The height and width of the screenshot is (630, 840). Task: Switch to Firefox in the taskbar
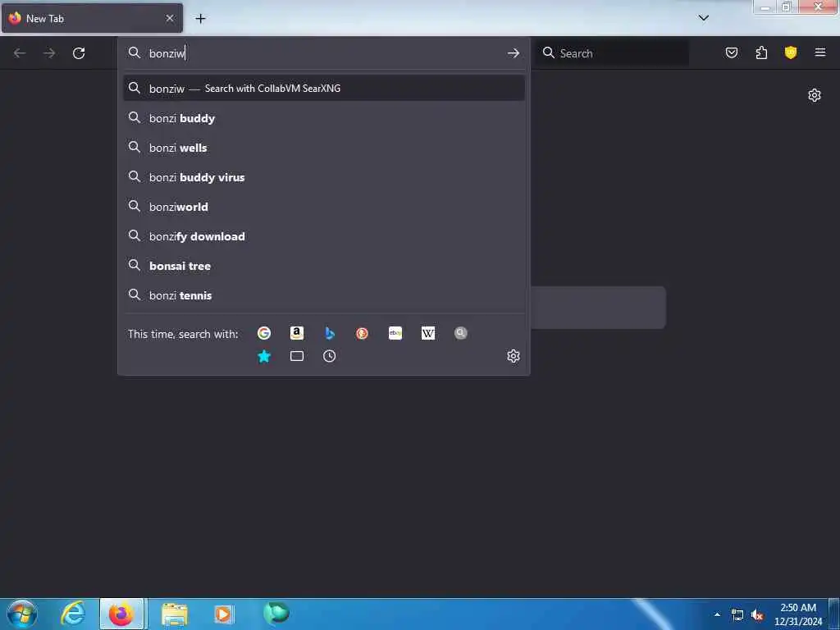click(x=121, y=614)
